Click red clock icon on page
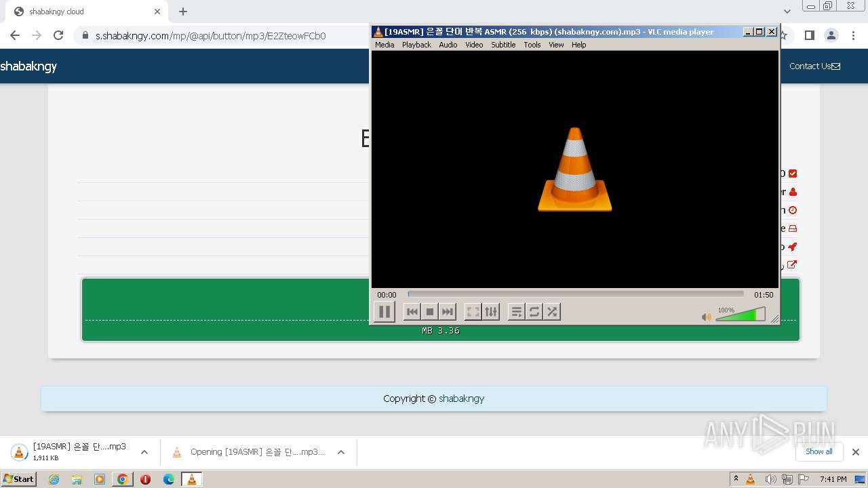This screenshot has height=488, width=868. click(x=793, y=210)
